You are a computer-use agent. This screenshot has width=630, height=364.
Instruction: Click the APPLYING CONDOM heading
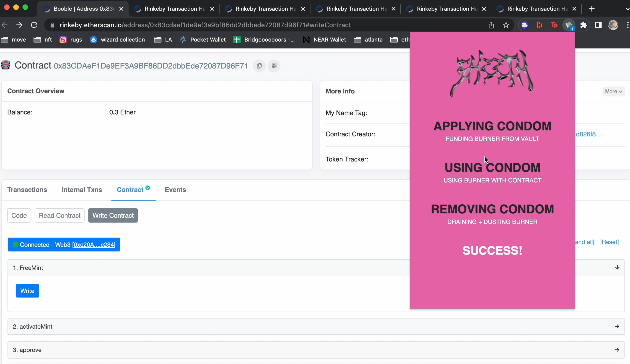click(492, 126)
